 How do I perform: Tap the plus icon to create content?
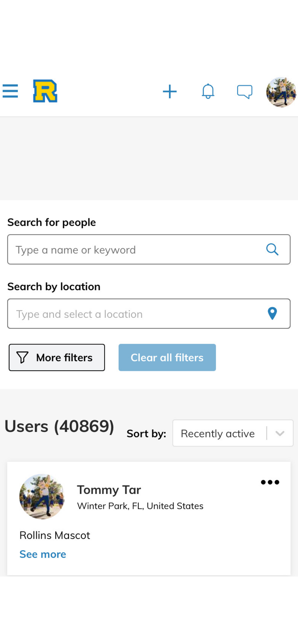pyautogui.click(x=170, y=92)
